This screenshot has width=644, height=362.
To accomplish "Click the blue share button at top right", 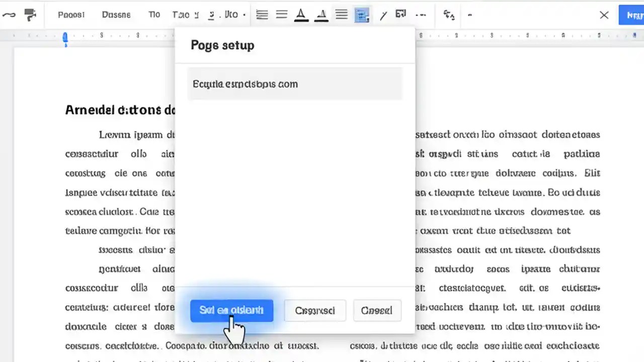I will pos(633,15).
